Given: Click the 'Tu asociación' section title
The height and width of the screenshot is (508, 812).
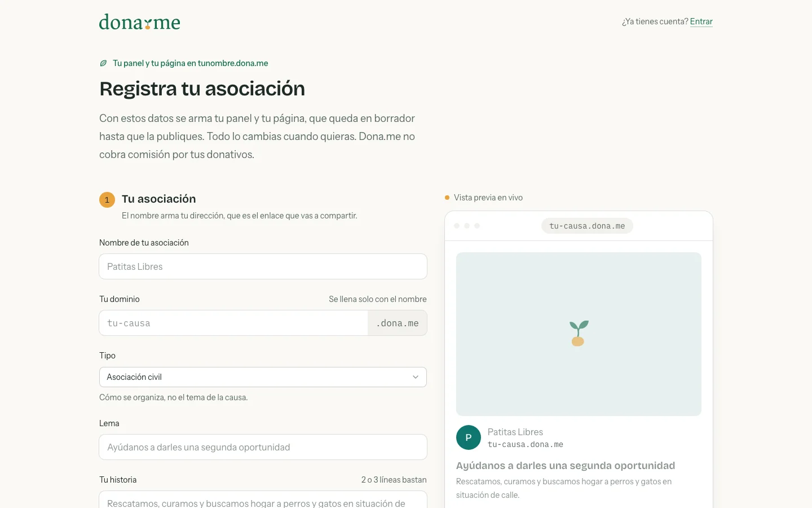Looking at the screenshot, I should pyautogui.click(x=159, y=199).
